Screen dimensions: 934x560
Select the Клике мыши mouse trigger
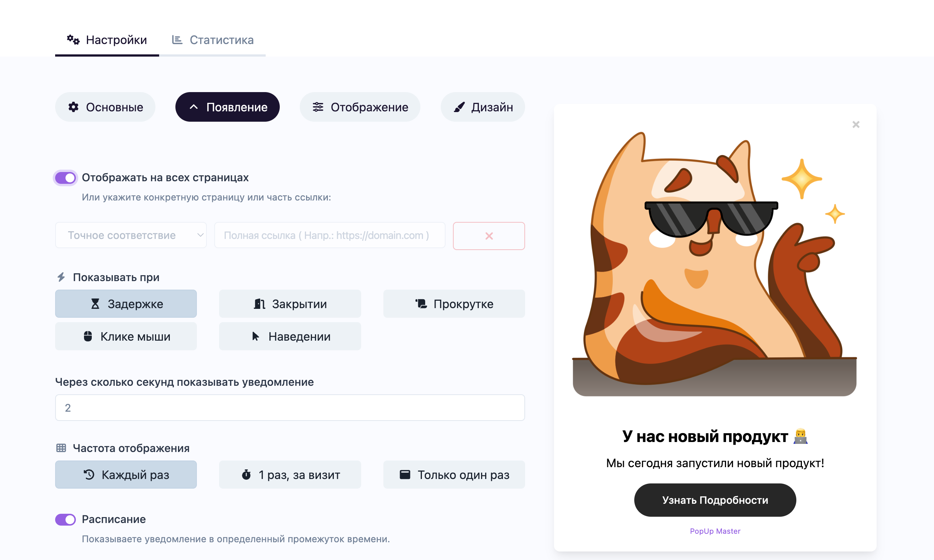pyautogui.click(x=126, y=336)
